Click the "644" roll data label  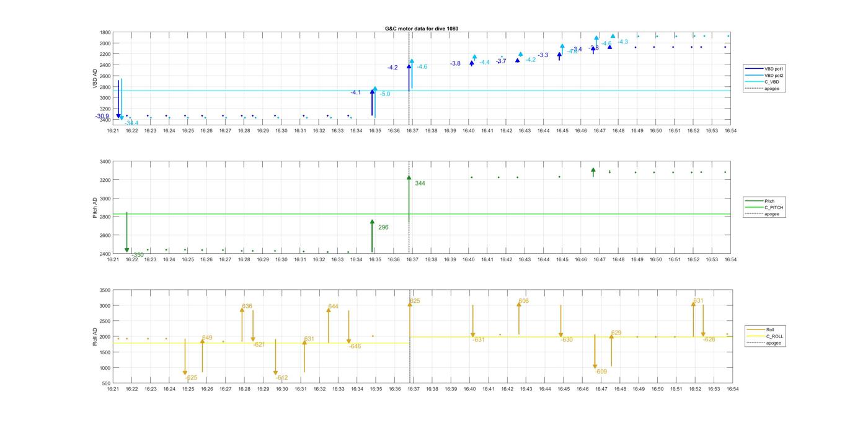tap(333, 306)
